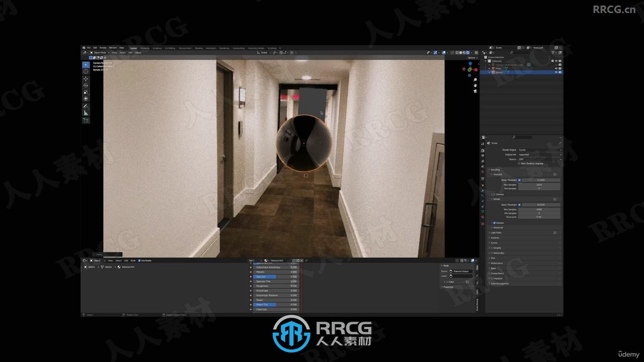Open the Render properties tab icon
Viewport: 644px width, 362px height.
point(482,150)
